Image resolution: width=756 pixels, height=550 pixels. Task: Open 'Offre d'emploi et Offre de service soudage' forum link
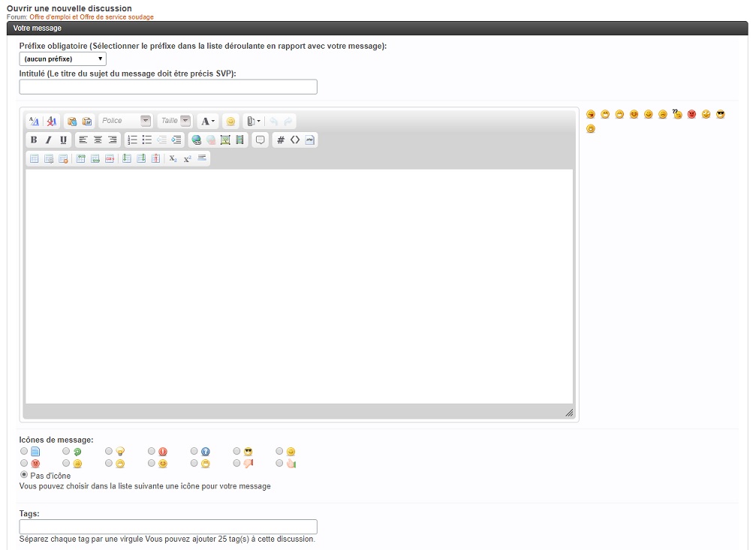click(92, 17)
